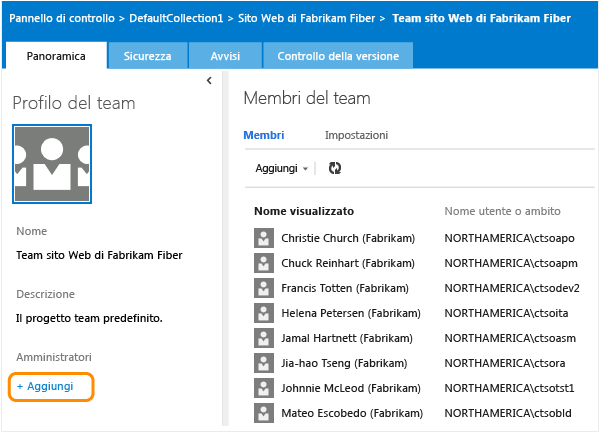
Task: Go to DefaultCollection1 breadcrumb
Action: (x=200, y=18)
